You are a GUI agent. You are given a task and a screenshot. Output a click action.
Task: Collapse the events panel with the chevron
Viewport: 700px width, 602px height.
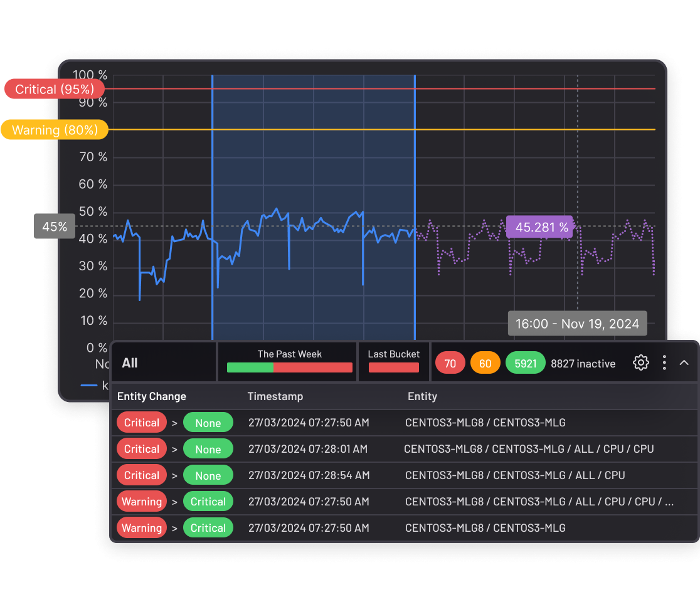coord(684,362)
